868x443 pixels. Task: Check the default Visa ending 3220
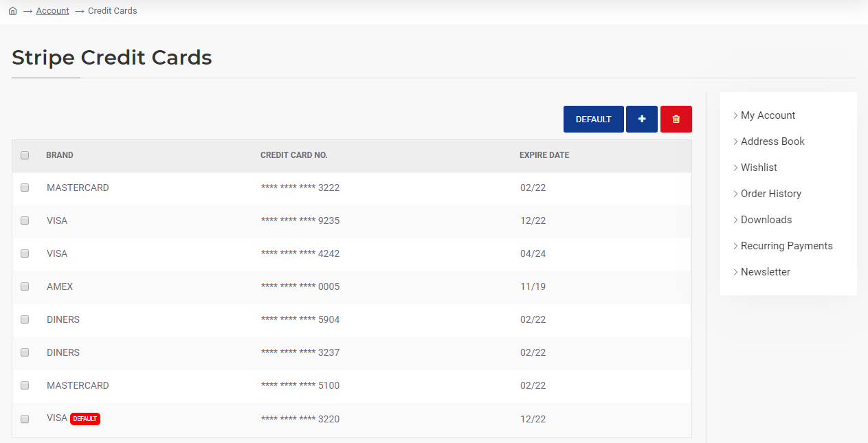(x=25, y=418)
